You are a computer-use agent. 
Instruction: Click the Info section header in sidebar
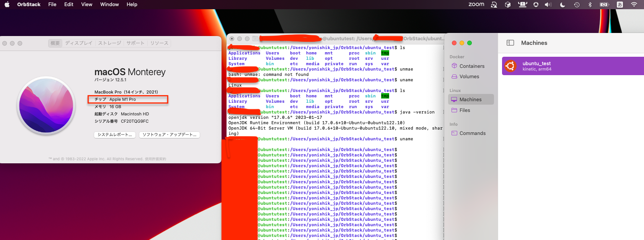(x=453, y=124)
